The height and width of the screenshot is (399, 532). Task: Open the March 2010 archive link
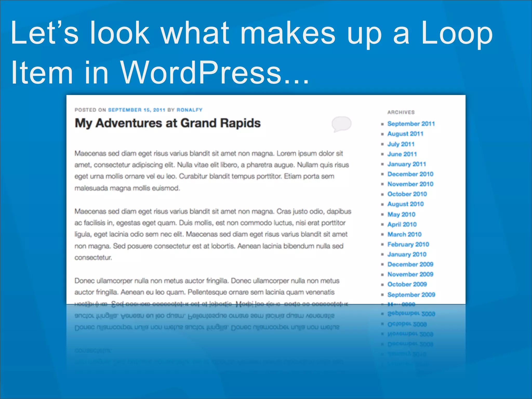coord(404,234)
